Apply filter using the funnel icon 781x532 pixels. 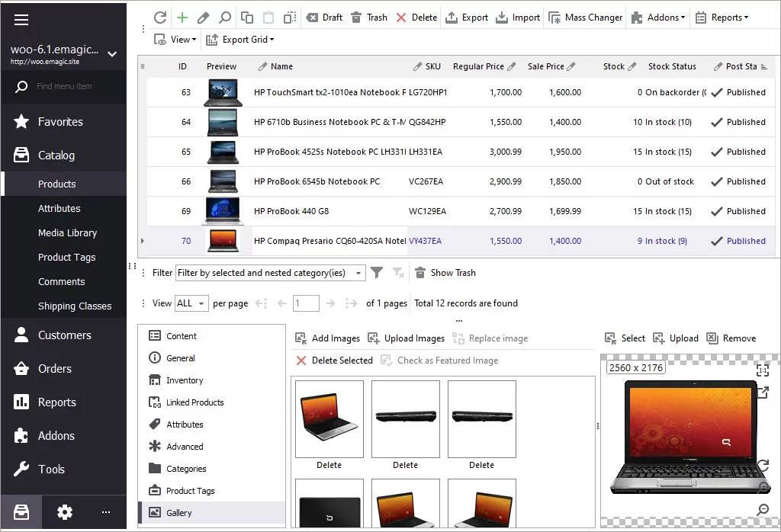[x=377, y=273]
